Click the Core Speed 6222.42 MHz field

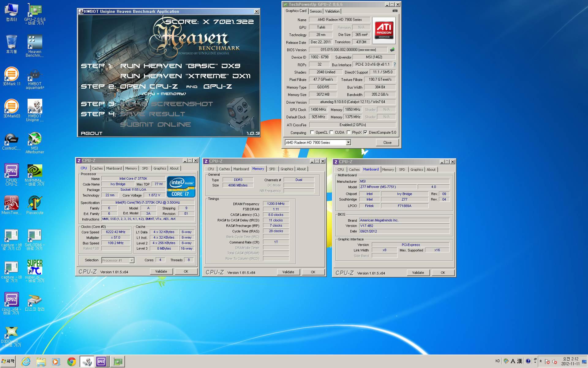pyautogui.click(x=116, y=232)
